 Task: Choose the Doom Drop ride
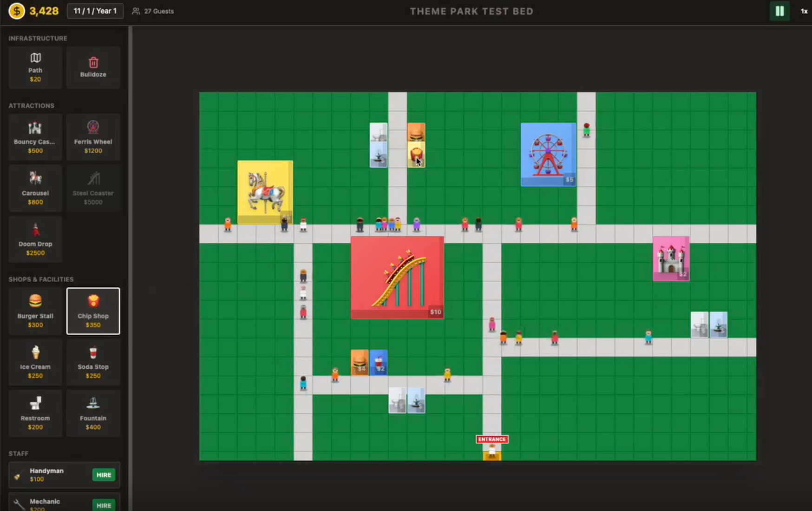coord(35,239)
